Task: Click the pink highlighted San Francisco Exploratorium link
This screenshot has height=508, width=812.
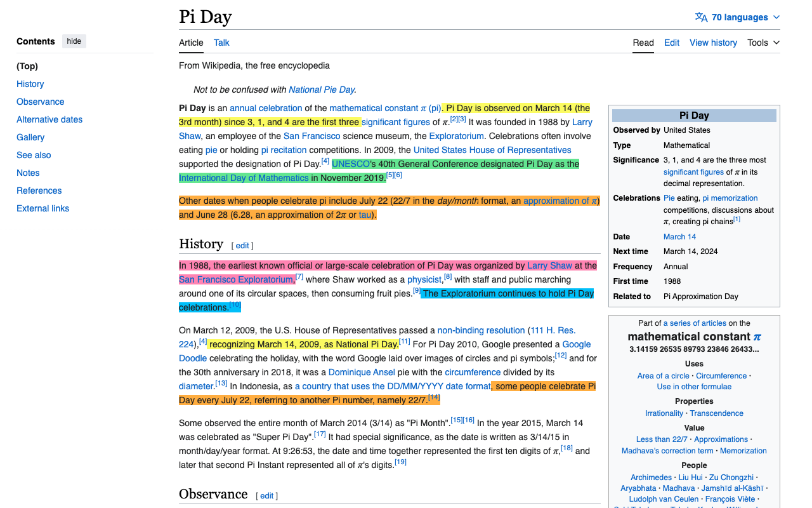Action: click(x=236, y=279)
